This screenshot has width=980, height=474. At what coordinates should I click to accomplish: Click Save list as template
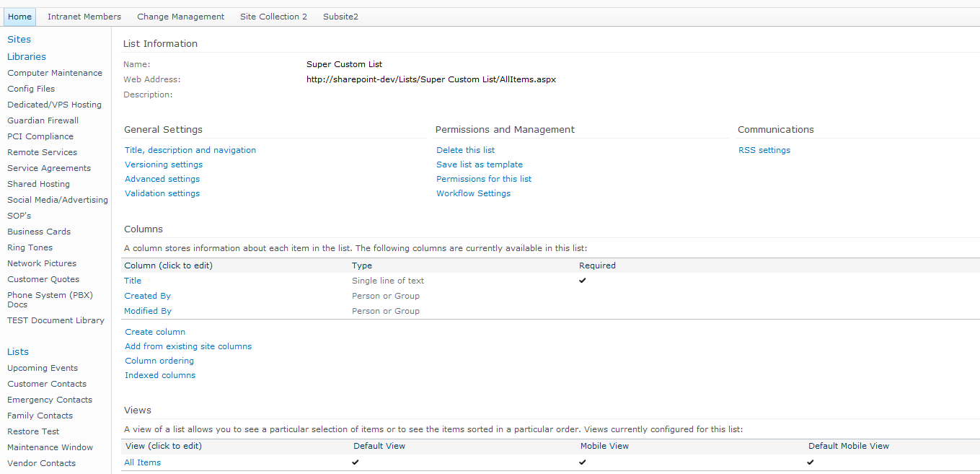tap(480, 164)
